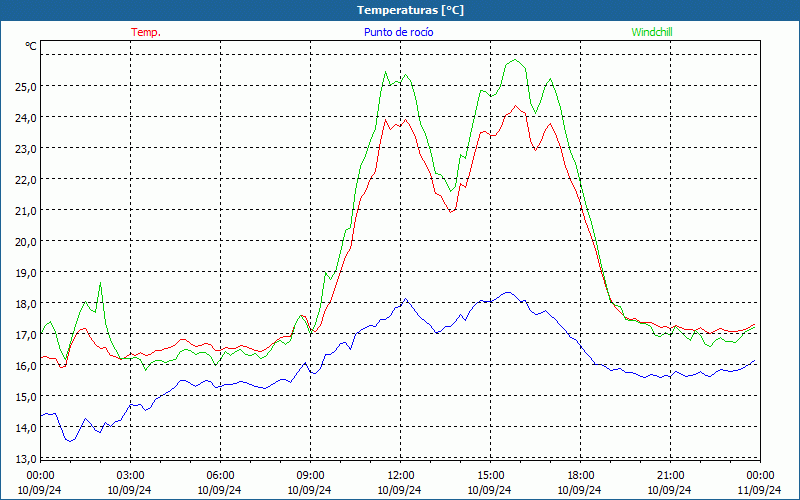The height and width of the screenshot is (500, 800).
Task: Click the 23,0 y-axis value
Action: (x=26, y=149)
